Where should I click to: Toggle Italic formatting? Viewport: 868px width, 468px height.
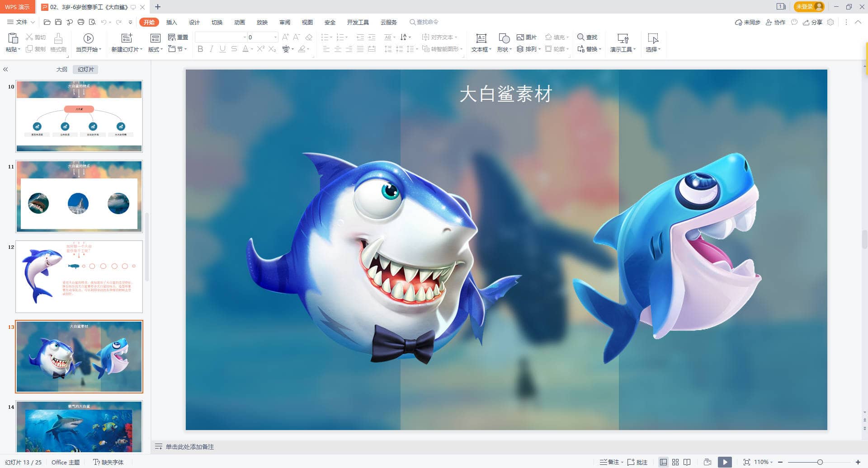(x=211, y=49)
